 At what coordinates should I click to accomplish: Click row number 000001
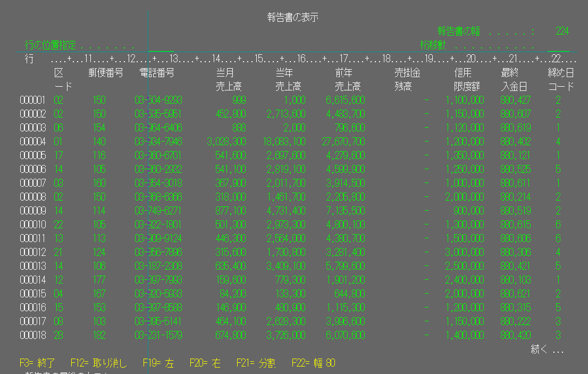click(x=32, y=100)
